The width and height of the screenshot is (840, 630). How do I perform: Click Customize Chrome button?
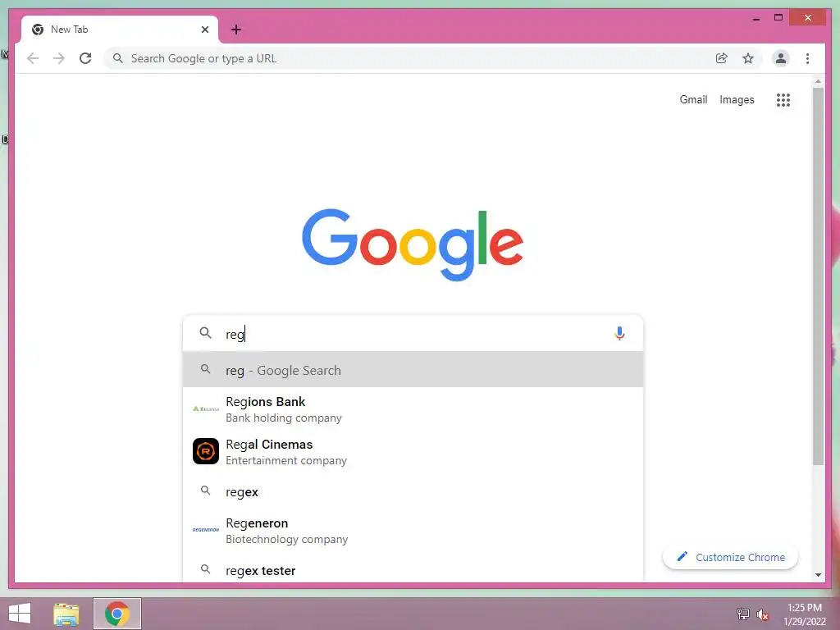click(x=730, y=557)
